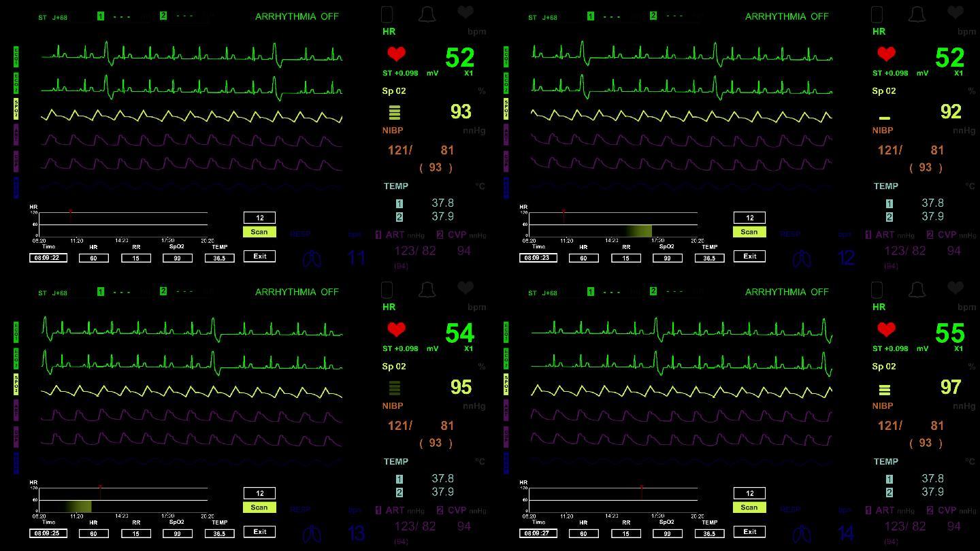Click the Scan button in the 08:09:25 trend panel

coord(259,507)
